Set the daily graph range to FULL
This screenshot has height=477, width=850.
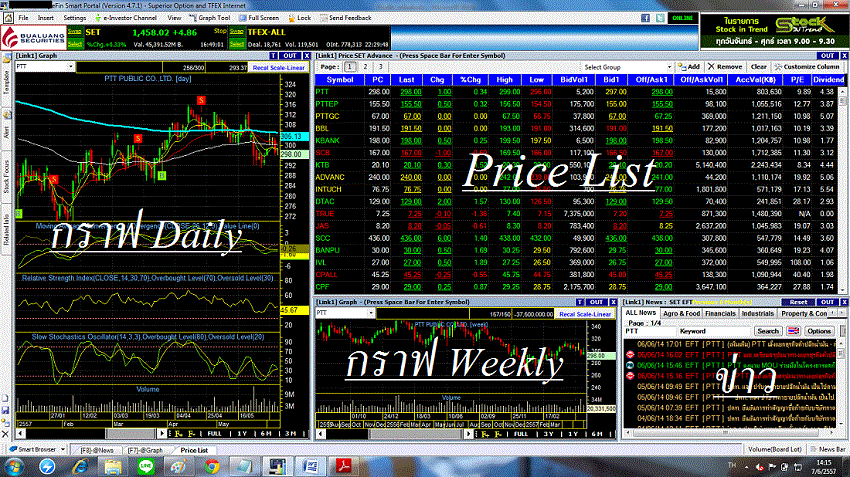click(x=214, y=434)
